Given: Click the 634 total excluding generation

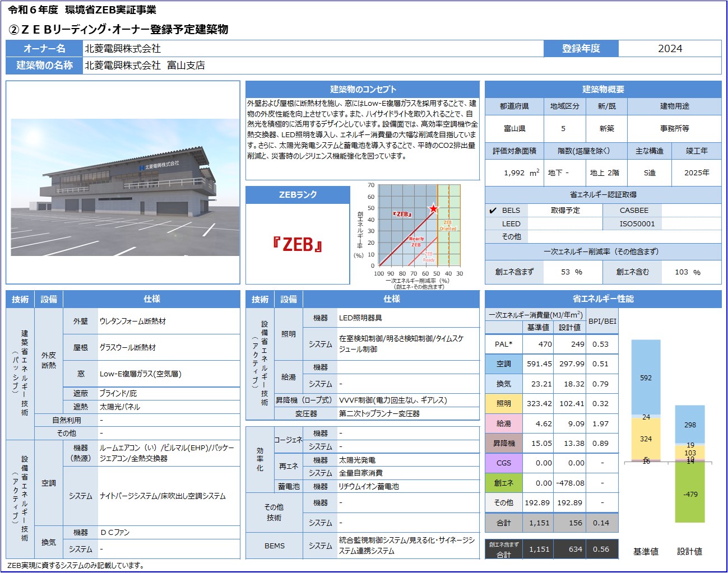Looking at the screenshot, I should point(575,549).
